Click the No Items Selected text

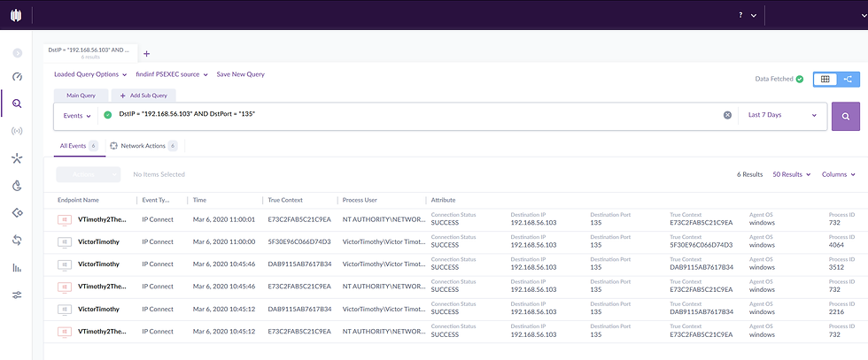[x=159, y=174]
